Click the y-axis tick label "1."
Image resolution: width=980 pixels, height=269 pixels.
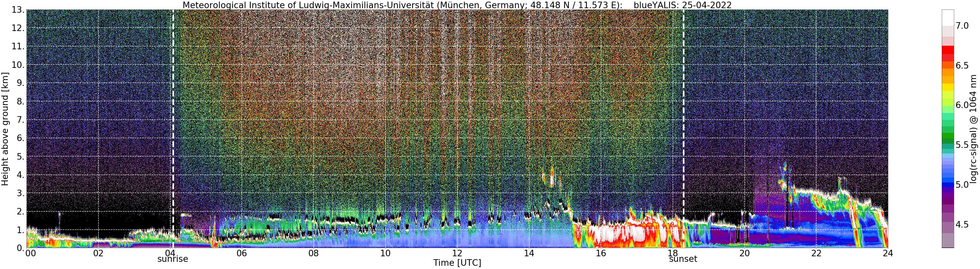click(20, 229)
